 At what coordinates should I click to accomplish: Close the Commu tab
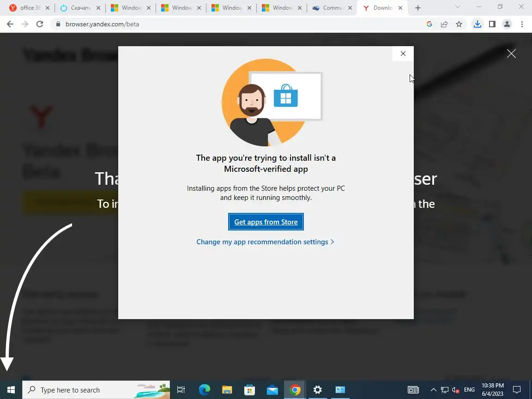(x=350, y=8)
